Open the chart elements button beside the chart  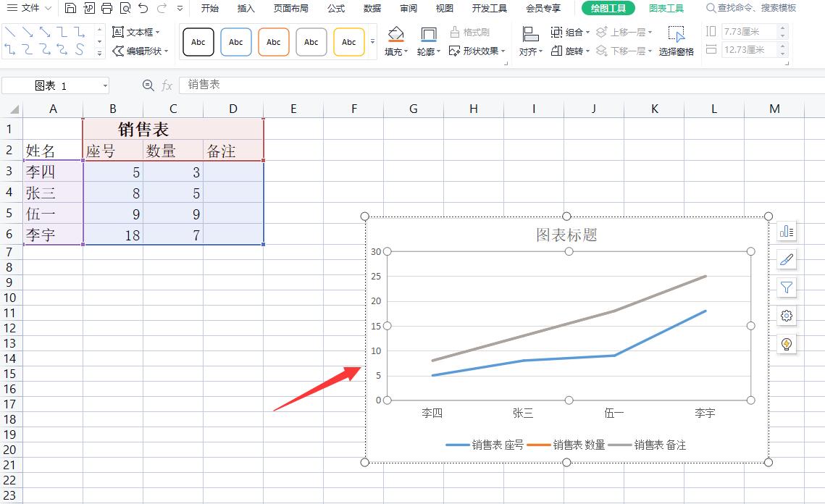coord(787,232)
